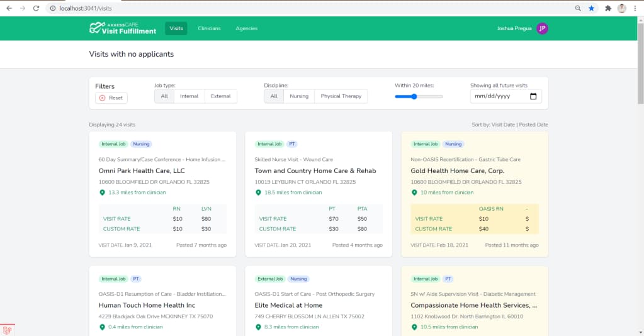Click location pin for 13.3 miles from clinician
Screen dimensions: 644x336
point(102,193)
